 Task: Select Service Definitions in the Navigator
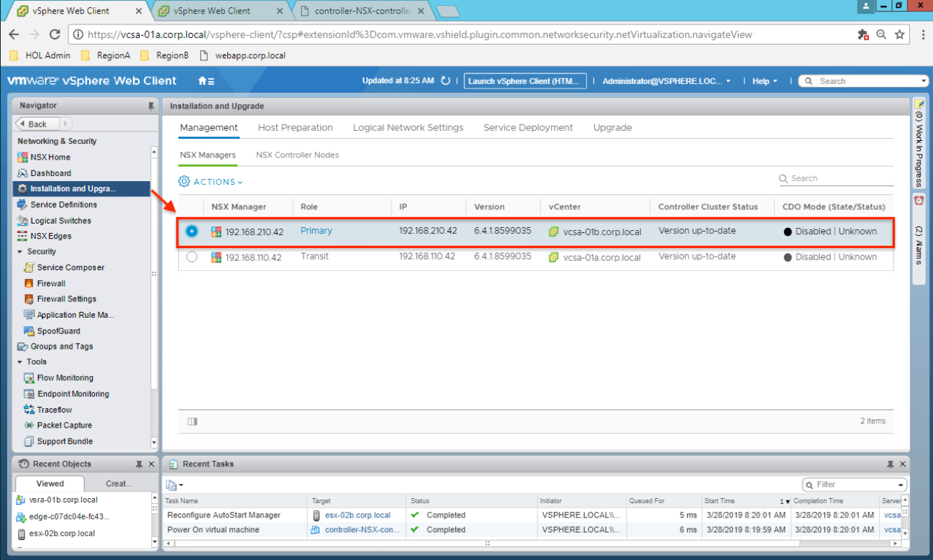point(63,205)
